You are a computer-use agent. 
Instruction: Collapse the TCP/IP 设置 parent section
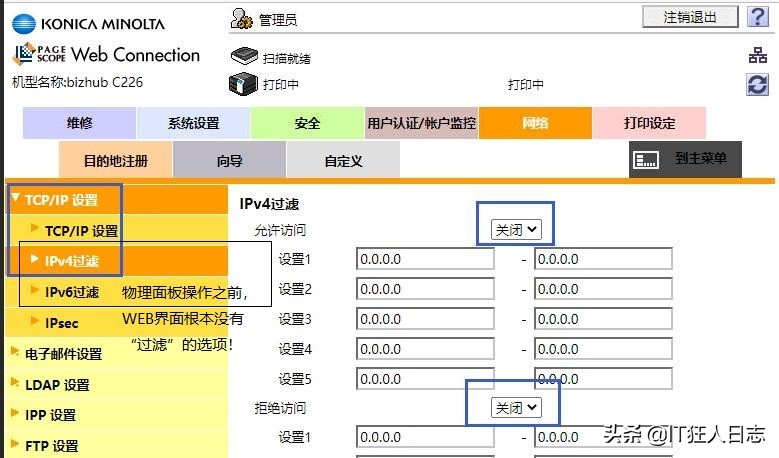tap(117, 200)
